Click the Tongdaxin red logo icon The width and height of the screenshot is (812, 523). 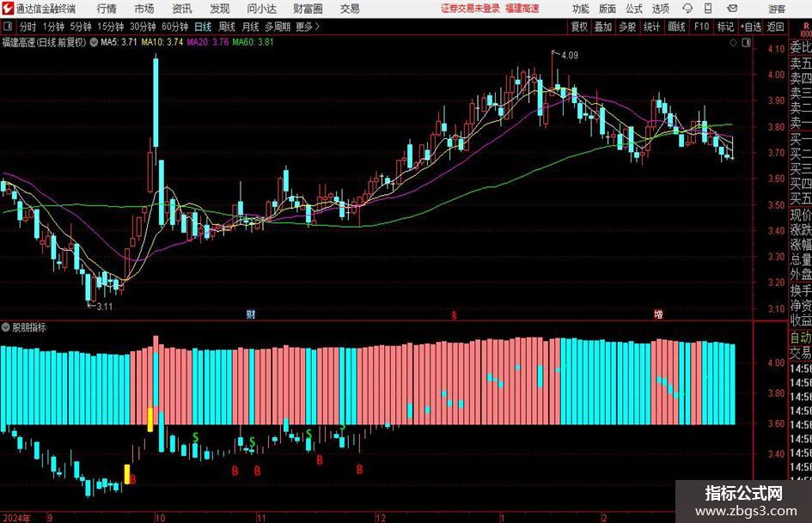(x=8, y=9)
